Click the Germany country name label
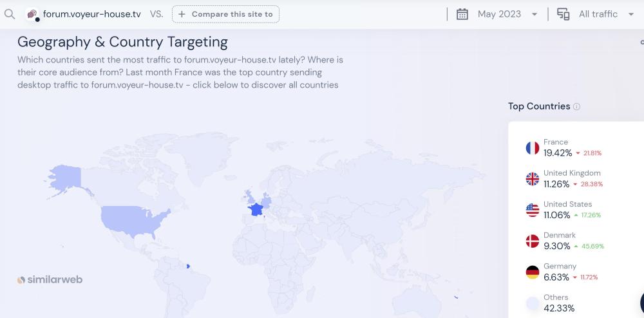Screen dimensions: 644x318 pos(560,266)
